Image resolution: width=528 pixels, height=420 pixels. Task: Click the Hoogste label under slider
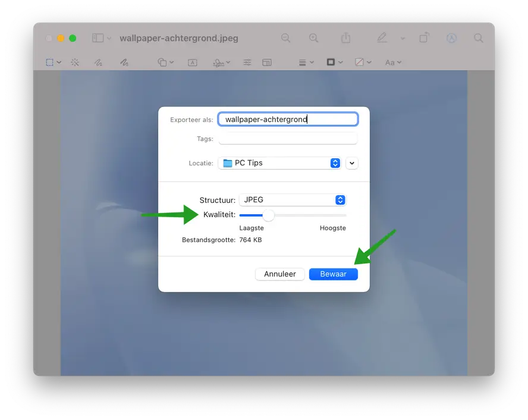pos(333,228)
